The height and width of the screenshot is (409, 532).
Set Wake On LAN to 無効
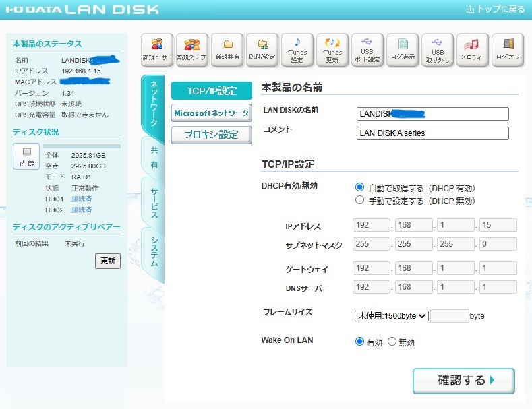pyautogui.click(x=392, y=342)
